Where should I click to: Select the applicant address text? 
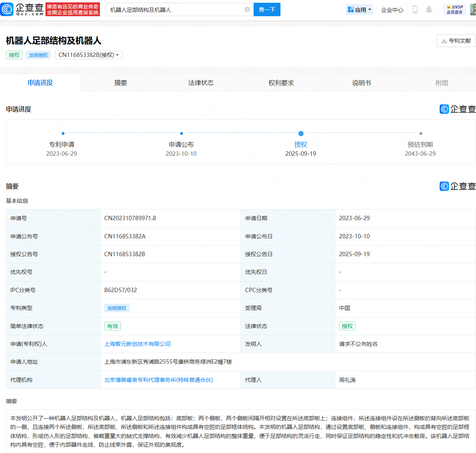[168, 362]
